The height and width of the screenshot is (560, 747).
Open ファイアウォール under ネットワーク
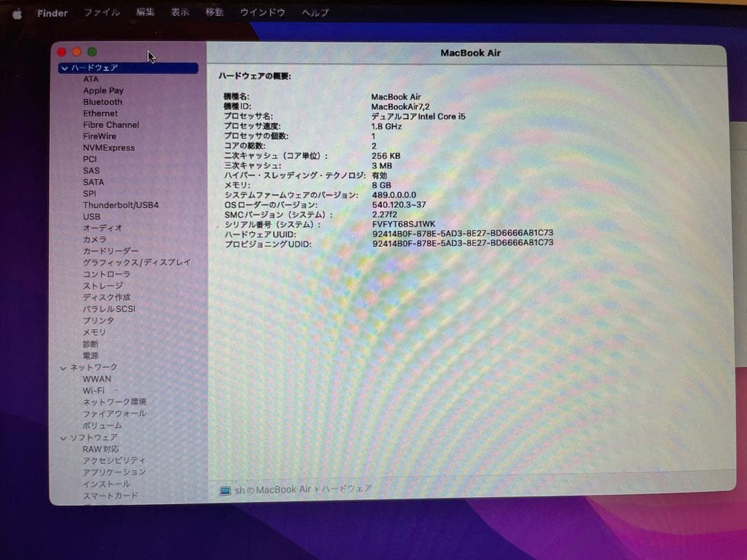click(x=113, y=413)
